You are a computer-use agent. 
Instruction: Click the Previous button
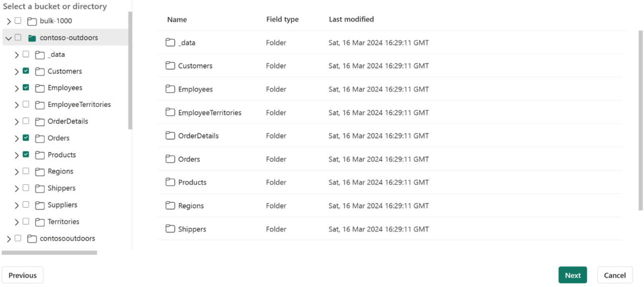pos(23,275)
